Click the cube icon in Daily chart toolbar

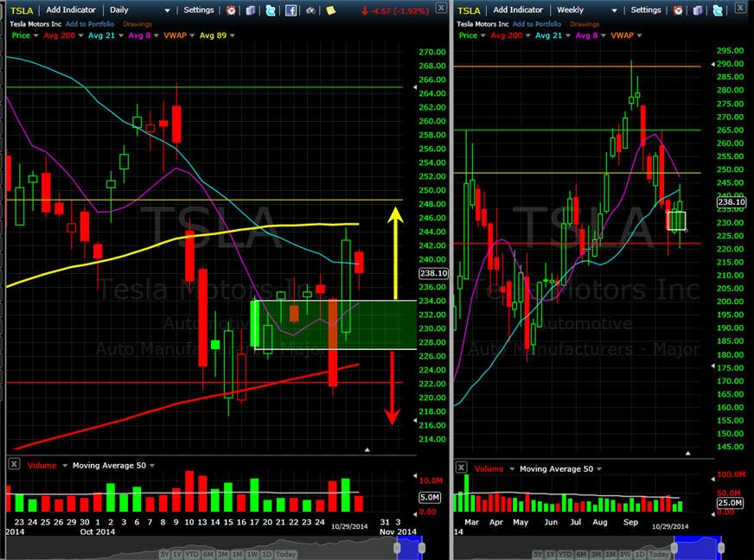[251, 10]
